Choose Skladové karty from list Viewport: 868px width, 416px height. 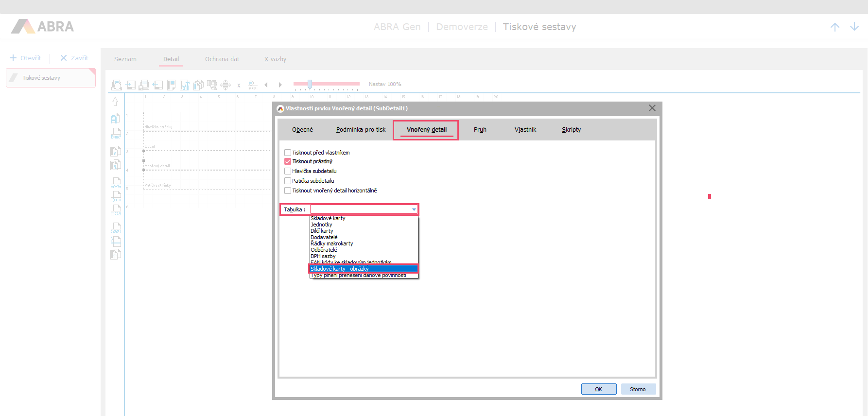pos(364,218)
